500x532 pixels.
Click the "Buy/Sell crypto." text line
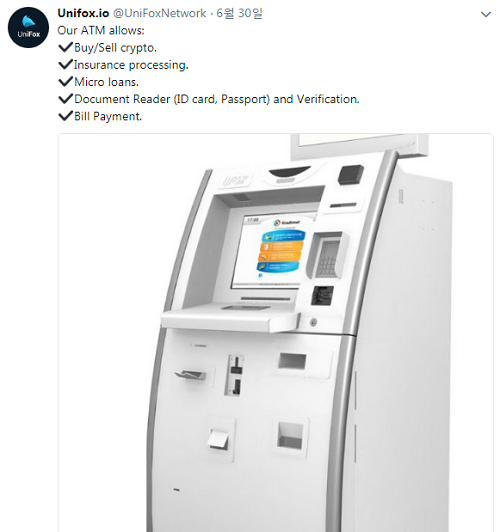click(x=115, y=48)
